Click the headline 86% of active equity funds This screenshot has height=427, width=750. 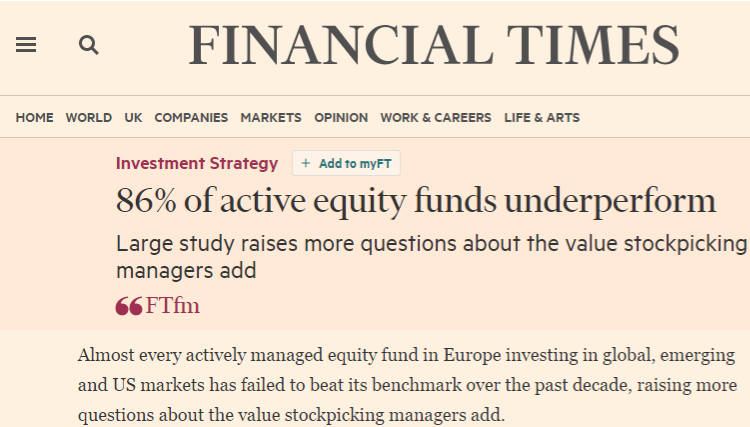pos(416,201)
